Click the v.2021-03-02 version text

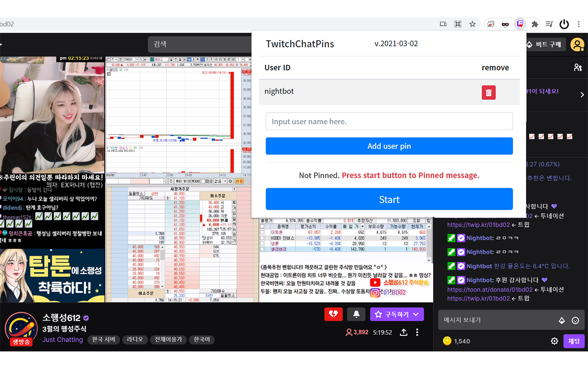click(x=396, y=44)
